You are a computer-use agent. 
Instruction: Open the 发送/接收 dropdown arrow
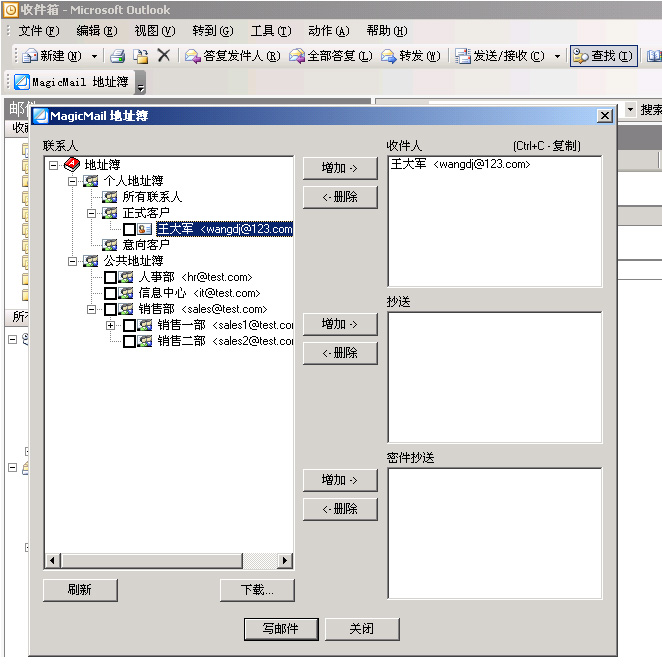(x=557, y=56)
